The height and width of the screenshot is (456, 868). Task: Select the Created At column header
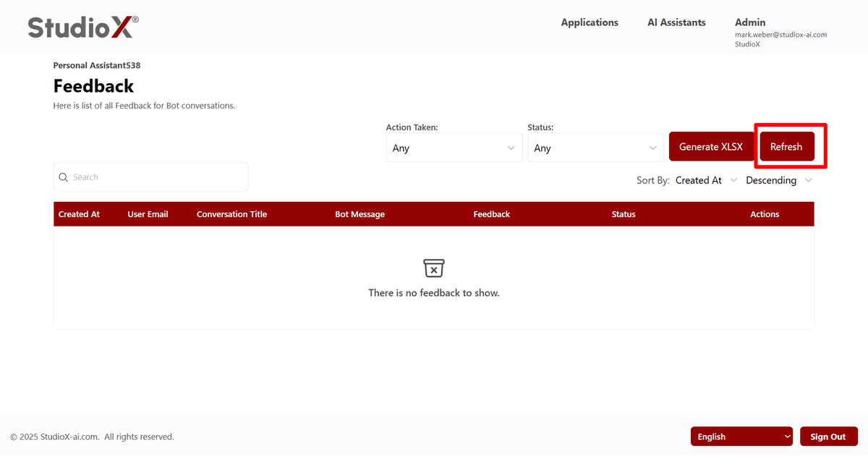(79, 214)
